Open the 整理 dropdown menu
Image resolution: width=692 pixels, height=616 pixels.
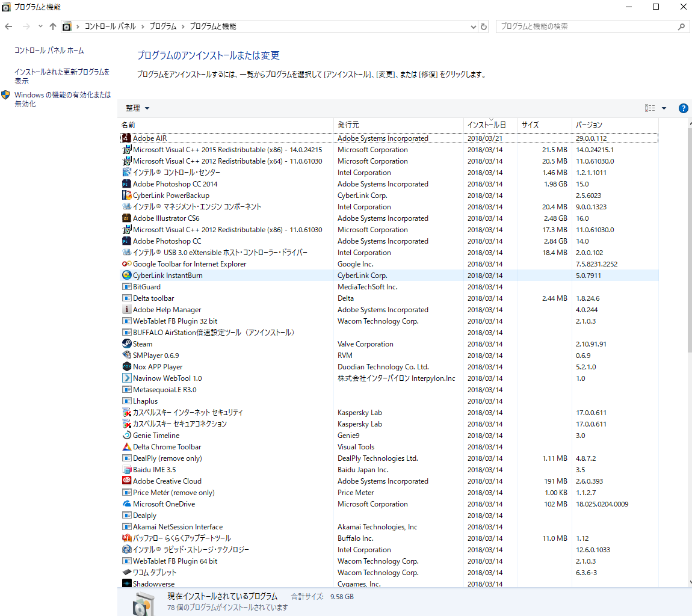tap(137, 108)
